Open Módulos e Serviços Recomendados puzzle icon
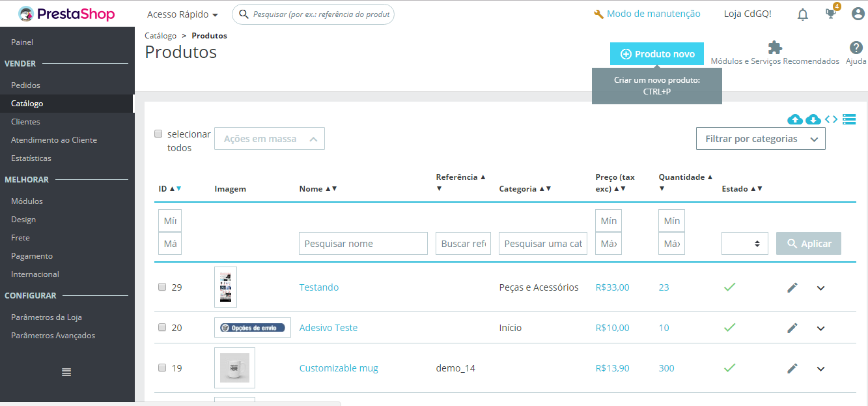 tap(775, 48)
